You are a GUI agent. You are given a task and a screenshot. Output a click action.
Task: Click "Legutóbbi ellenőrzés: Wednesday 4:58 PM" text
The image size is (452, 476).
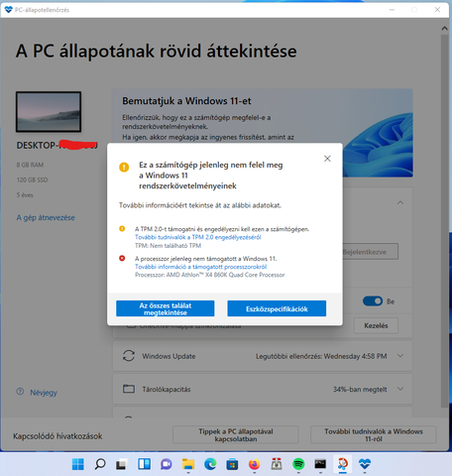(321, 356)
